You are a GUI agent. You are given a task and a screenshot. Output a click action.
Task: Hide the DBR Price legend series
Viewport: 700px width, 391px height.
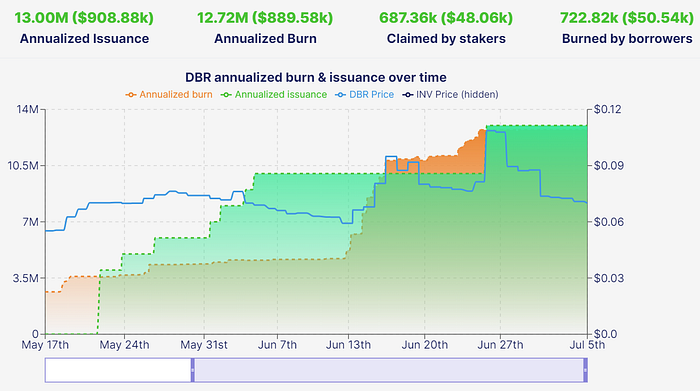[364, 95]
